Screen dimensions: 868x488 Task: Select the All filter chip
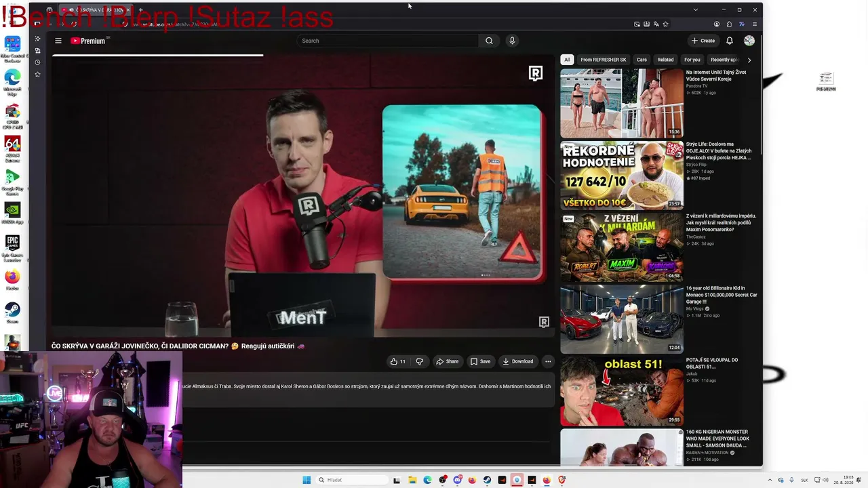(x=567, y=60)
